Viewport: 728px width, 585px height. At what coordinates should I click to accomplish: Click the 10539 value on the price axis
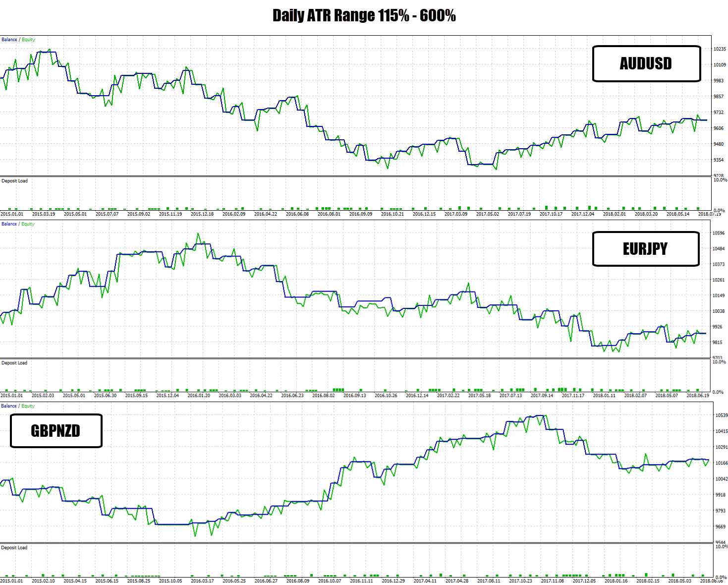722,415
